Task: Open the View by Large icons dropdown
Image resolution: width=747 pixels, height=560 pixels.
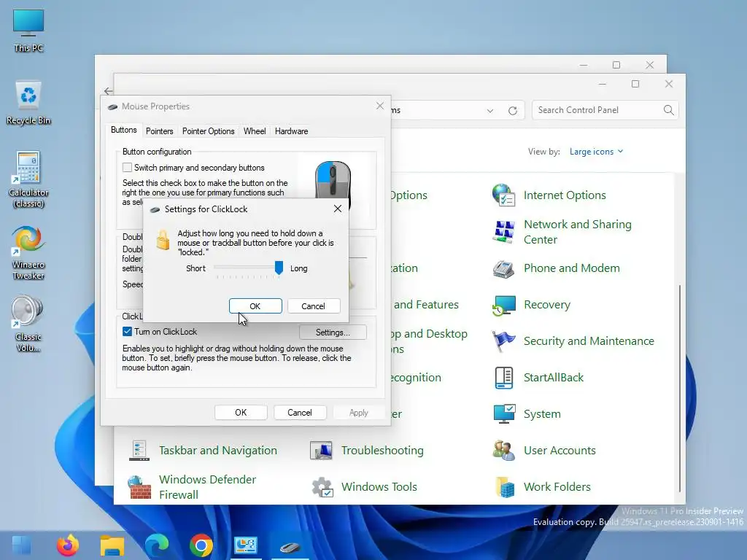Action: tap(596, 152)
